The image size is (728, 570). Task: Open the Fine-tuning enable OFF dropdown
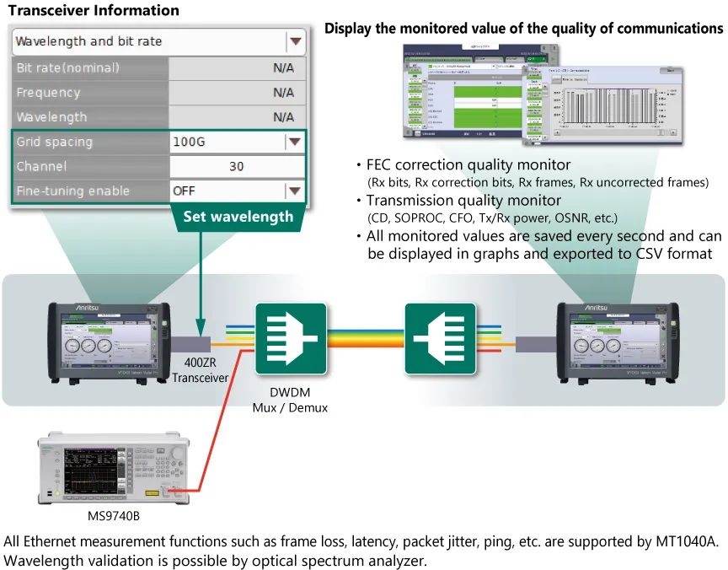tap(294, 191)
